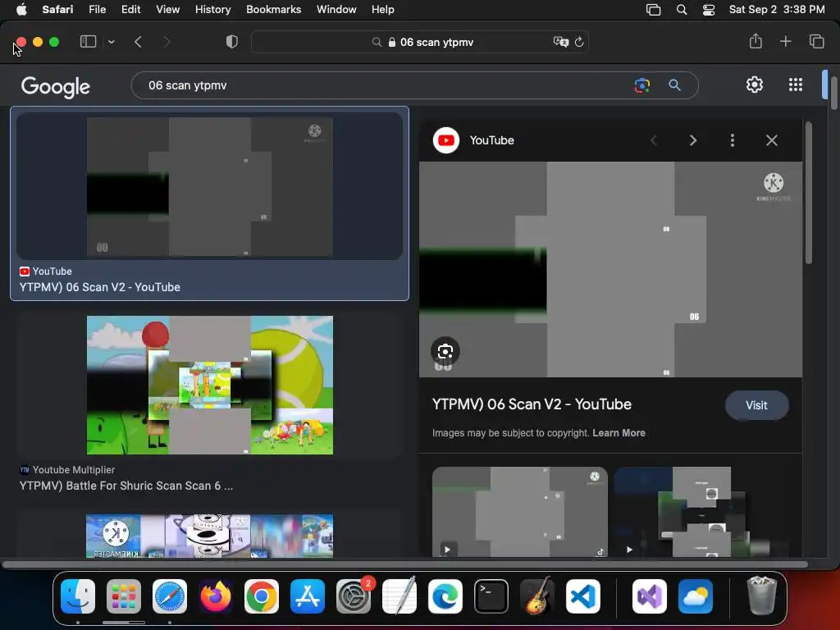
Task: Open Launchpad from the Dock
Action: [x=124, y=596]
